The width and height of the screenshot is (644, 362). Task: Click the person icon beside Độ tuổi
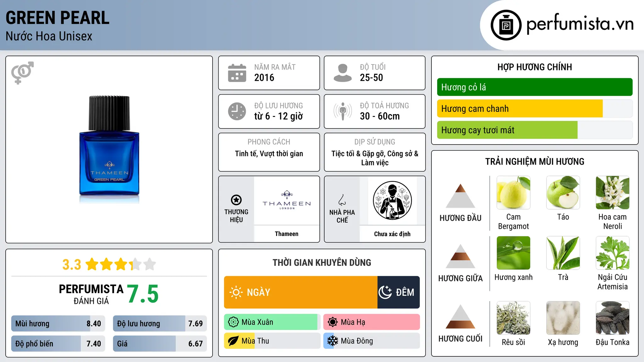tap(343, 73)
